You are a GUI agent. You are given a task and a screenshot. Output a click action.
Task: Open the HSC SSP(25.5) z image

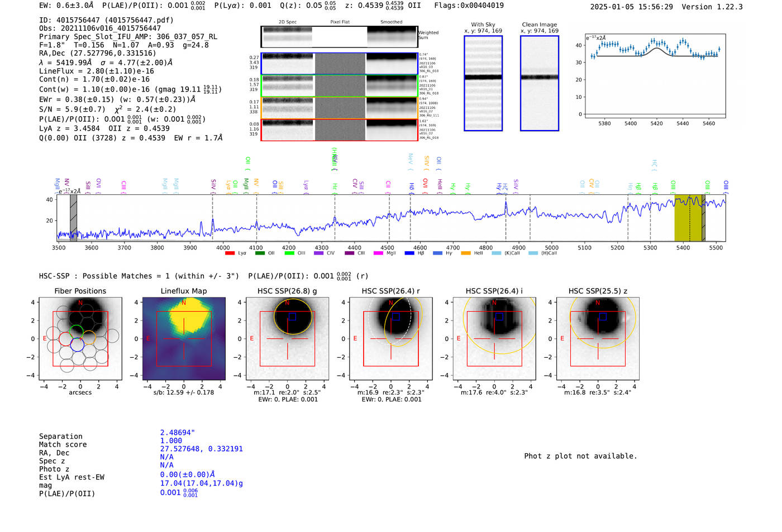click(x=598, y=338)
